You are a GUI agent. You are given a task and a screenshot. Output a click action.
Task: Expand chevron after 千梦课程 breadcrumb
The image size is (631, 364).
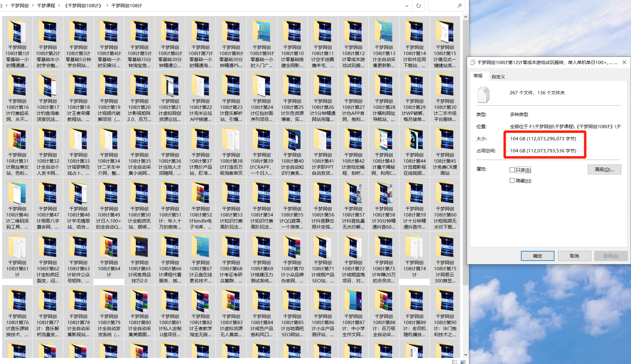point(59,6)
